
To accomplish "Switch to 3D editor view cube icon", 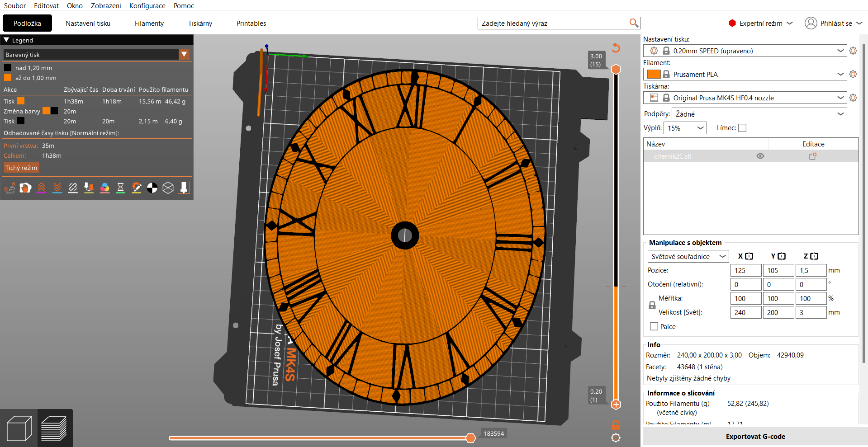I will coord(19,428).
